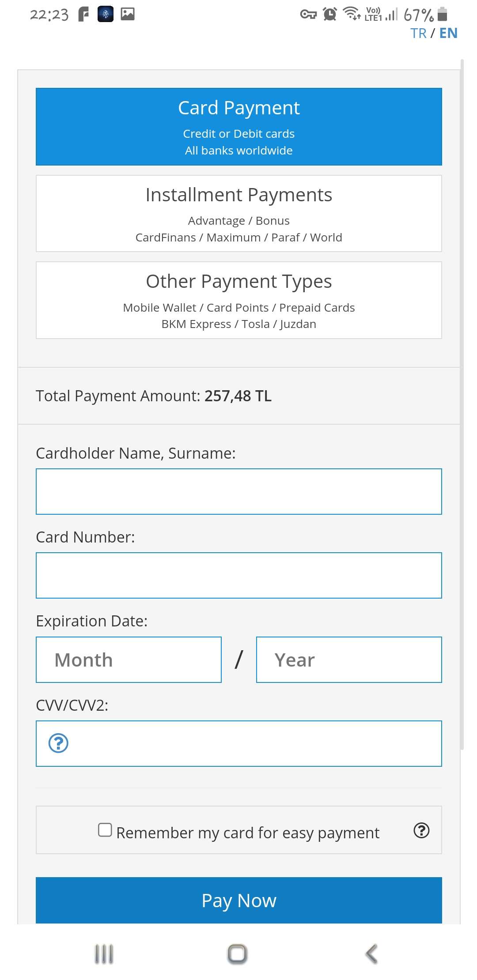Tap the Android home button
This screenshot has height=980, width=477.
coord(237,954)
